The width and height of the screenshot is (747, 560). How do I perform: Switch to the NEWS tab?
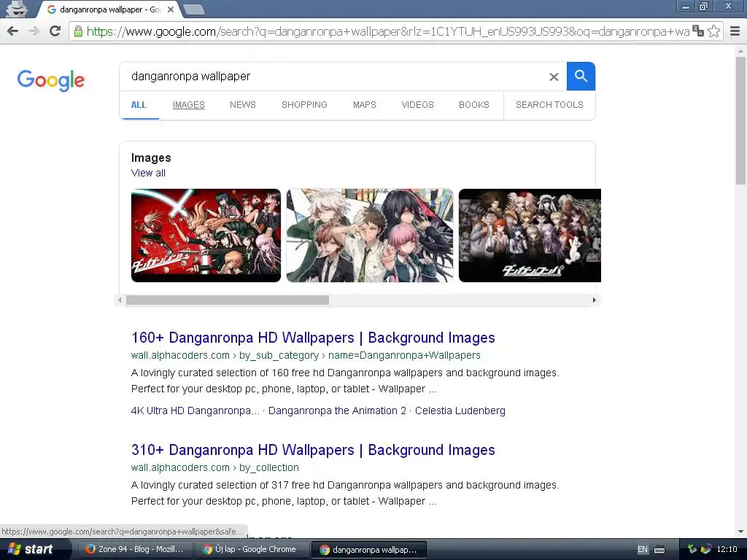(242, 105)
